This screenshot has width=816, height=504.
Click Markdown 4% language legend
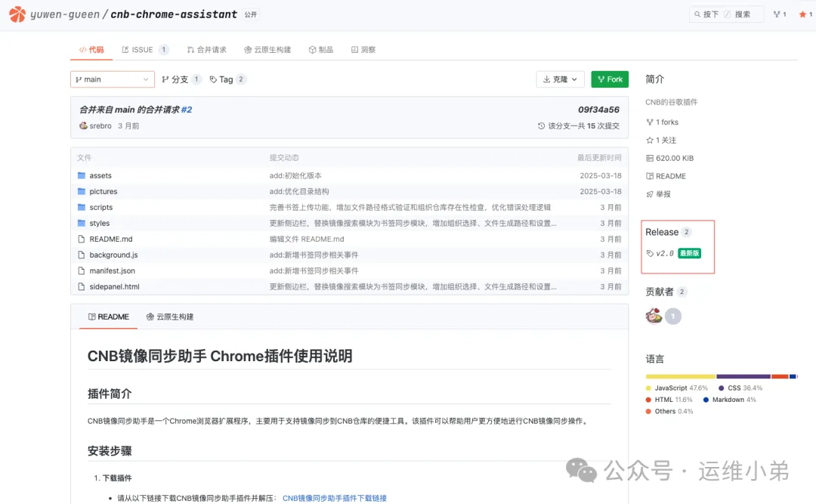[730, 400]
